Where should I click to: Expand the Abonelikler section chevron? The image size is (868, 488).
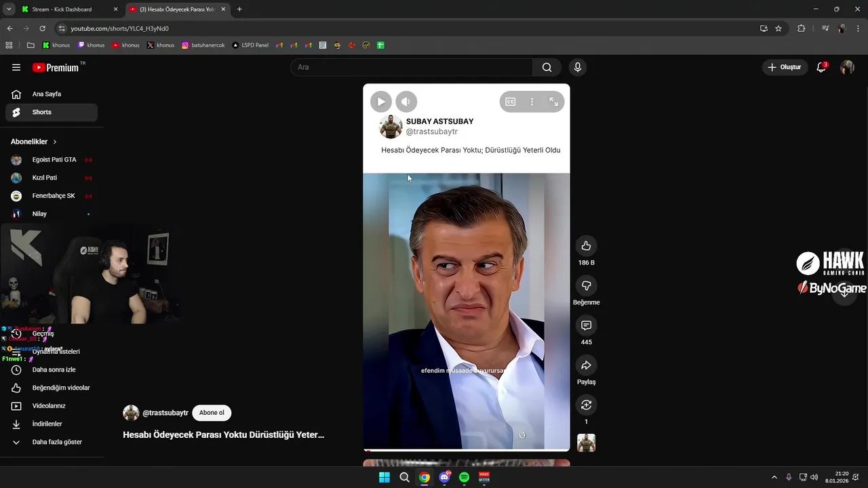click(x=55, y=142)
